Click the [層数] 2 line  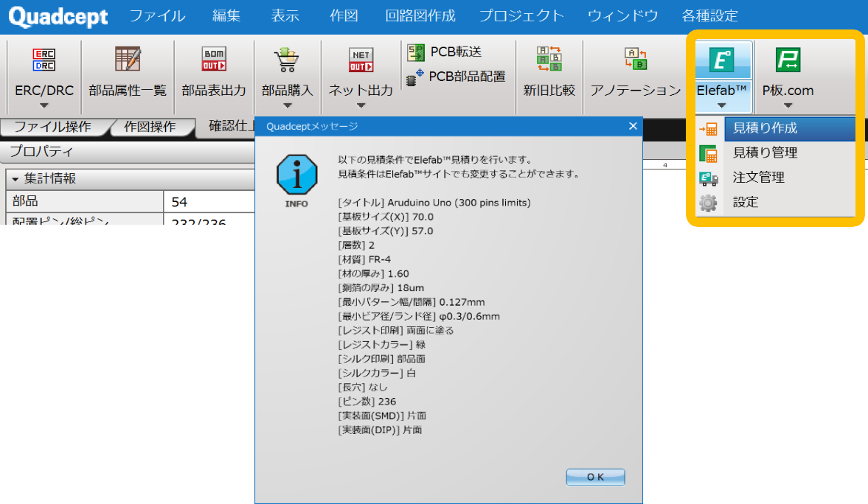click(x=356, y=245)
